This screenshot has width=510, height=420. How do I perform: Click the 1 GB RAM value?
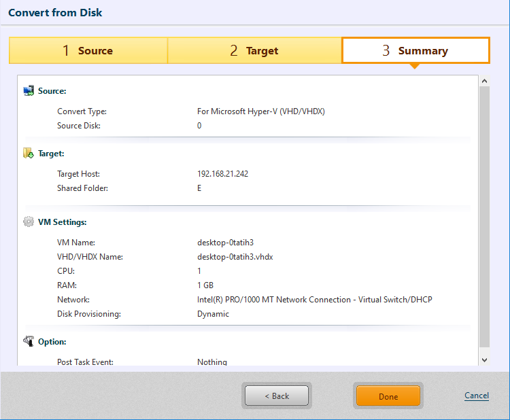point(205,285)
